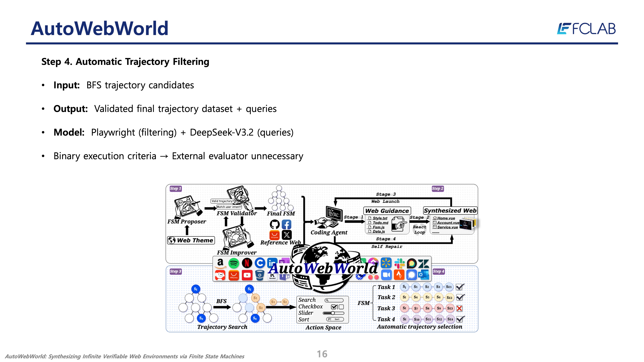The width and height of the screenshot is (644, 362).
Task: Click the Netflix icon
Action: click(x=247, y=263)
